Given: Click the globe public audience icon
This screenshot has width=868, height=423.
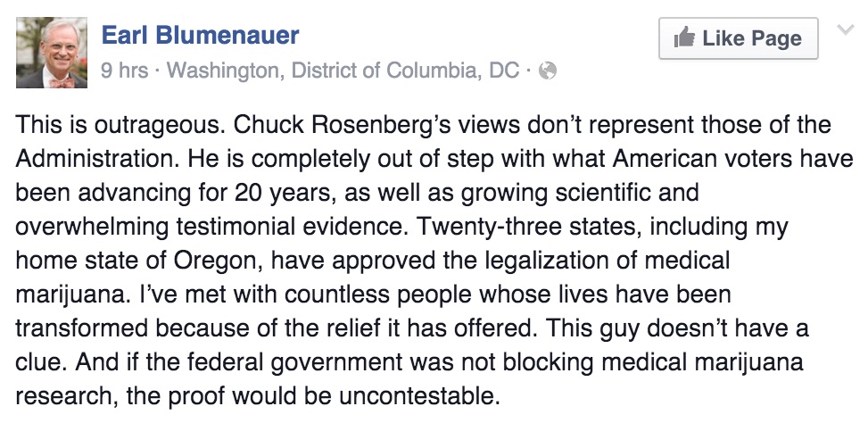Looking at the screenshot, I should pyautogui.click(x=548, y=70).
